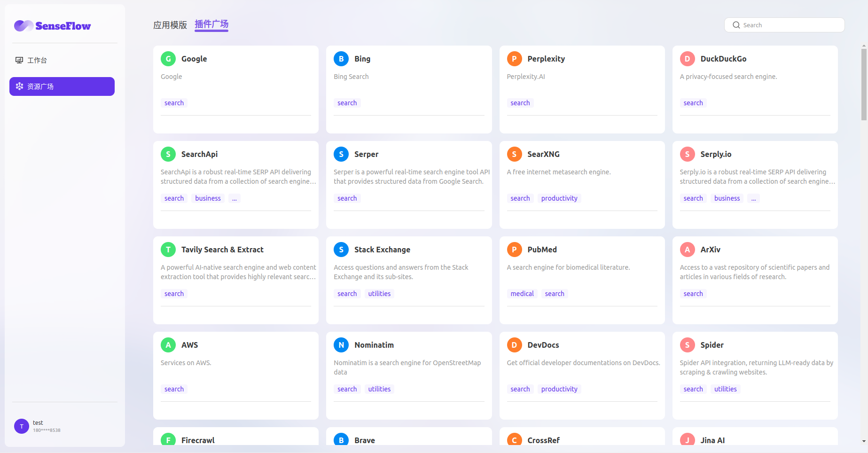Image resolution: width=868 pixels, height=453 pixels.
Task: Click the Serper plugin S icon
Action: click(x=341, y=154)
